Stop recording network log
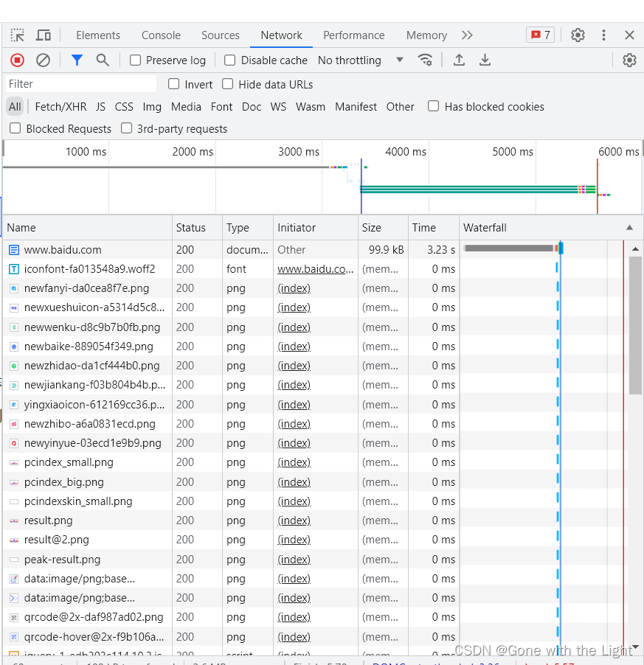644x665 pixels. (x=18, y=60)
